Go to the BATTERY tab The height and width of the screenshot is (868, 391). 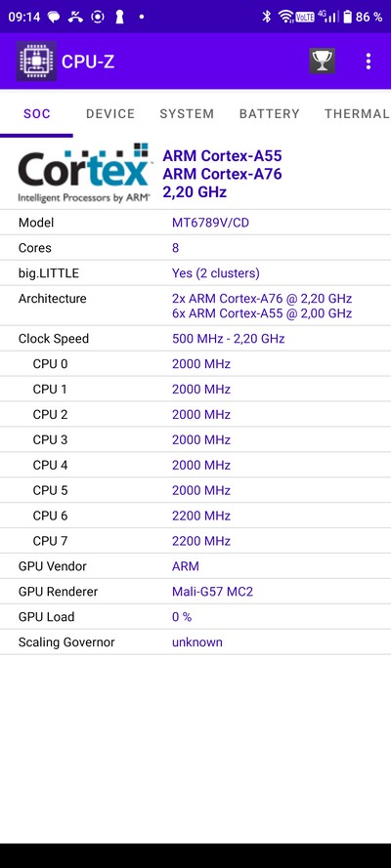[x=269, y=114]
